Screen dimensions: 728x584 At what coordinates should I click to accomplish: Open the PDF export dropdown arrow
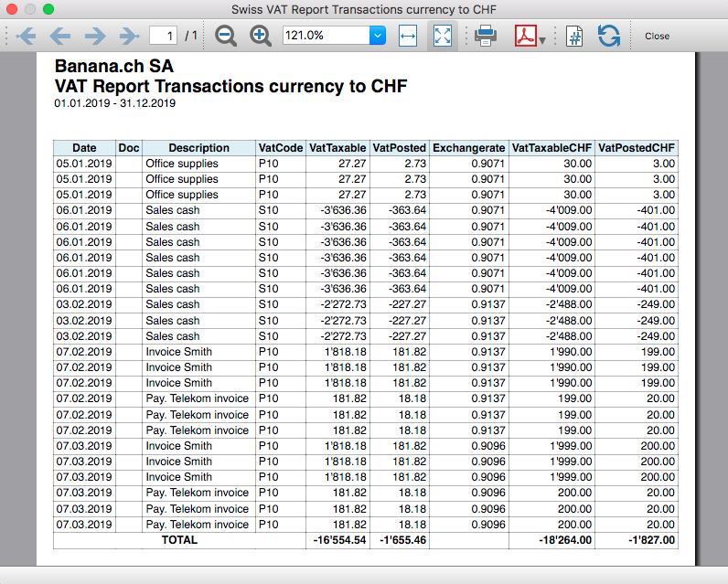click(542, 41)
